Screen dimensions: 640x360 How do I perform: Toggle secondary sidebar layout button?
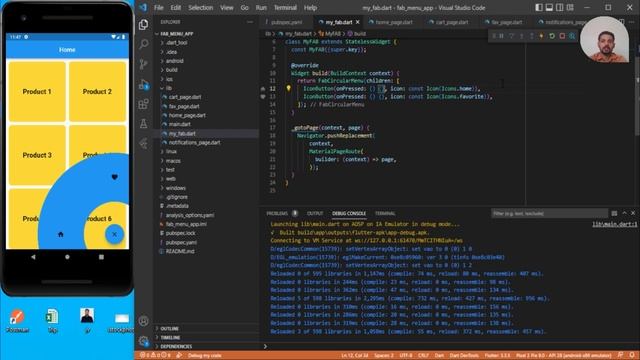(x=560, y=7)
